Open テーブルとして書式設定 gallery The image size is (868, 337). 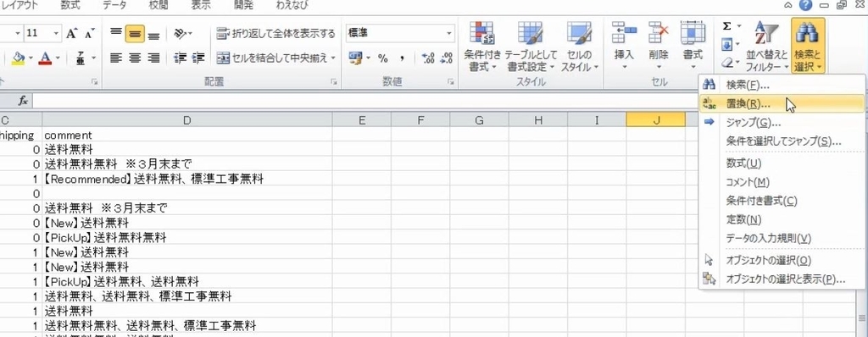[531, 47]
